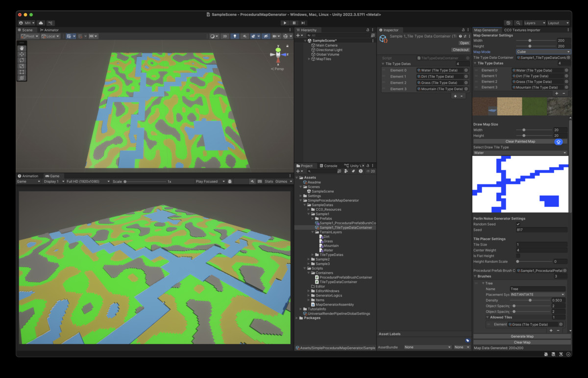Image resolution: width=588 pixels, height=378 pixels.
Task: Click the Pause button in the toolbar
Action: click(x=294, y=23)
